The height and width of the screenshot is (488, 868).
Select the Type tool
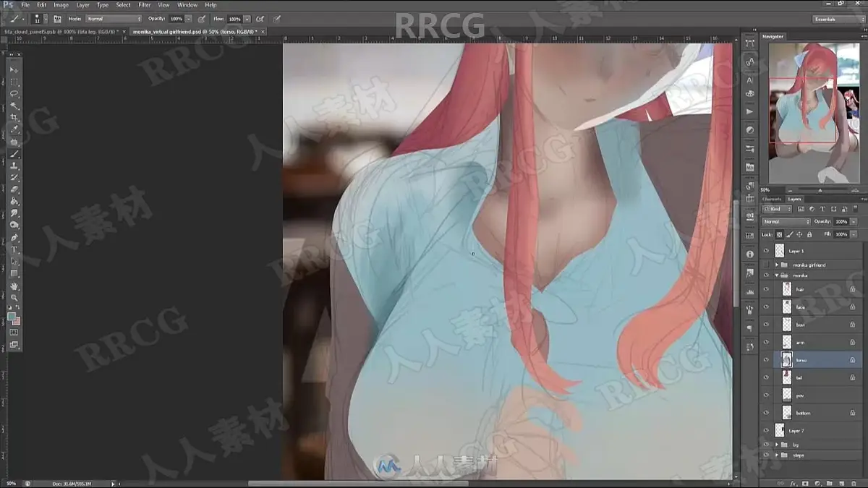(x=14, y=249)
